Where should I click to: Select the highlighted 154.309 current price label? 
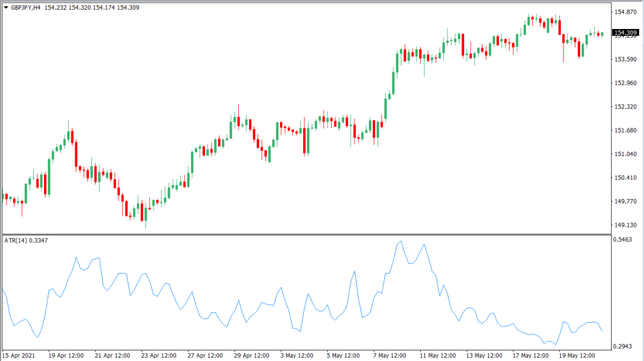click(x=626, y=33)
